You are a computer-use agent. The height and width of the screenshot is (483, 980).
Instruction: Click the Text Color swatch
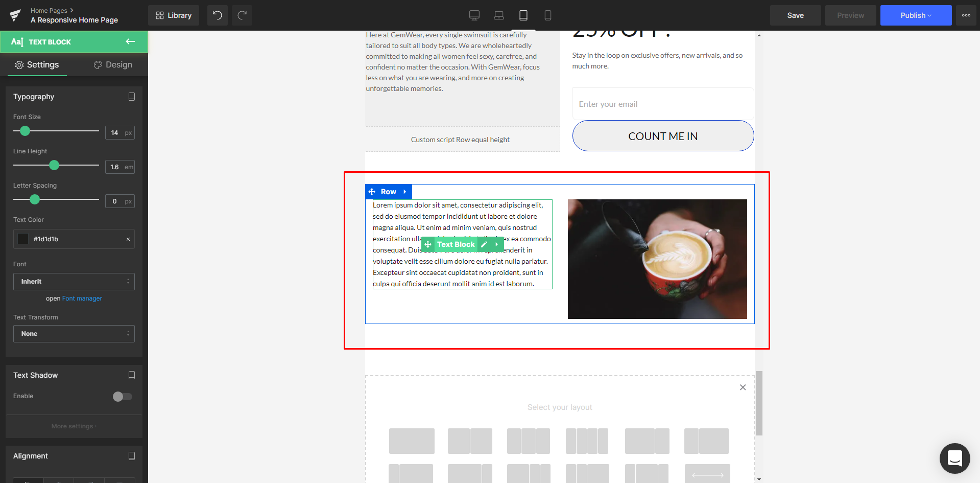23,239
